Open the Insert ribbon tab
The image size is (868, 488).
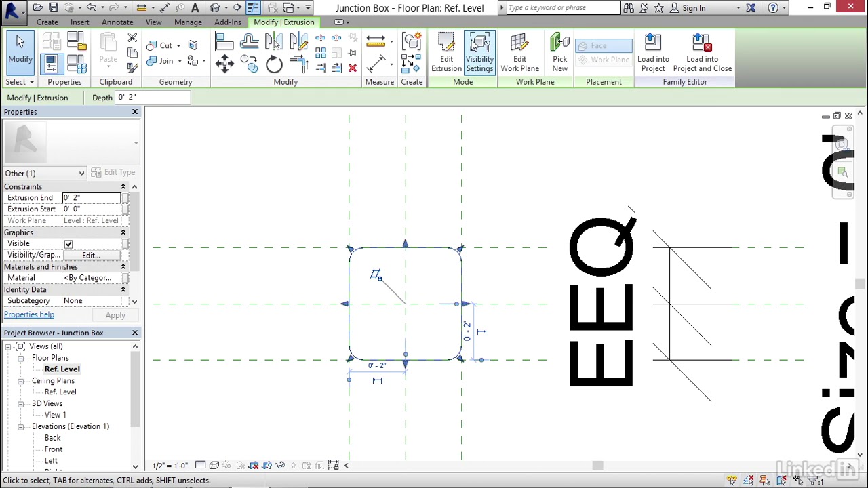(80, 22)
